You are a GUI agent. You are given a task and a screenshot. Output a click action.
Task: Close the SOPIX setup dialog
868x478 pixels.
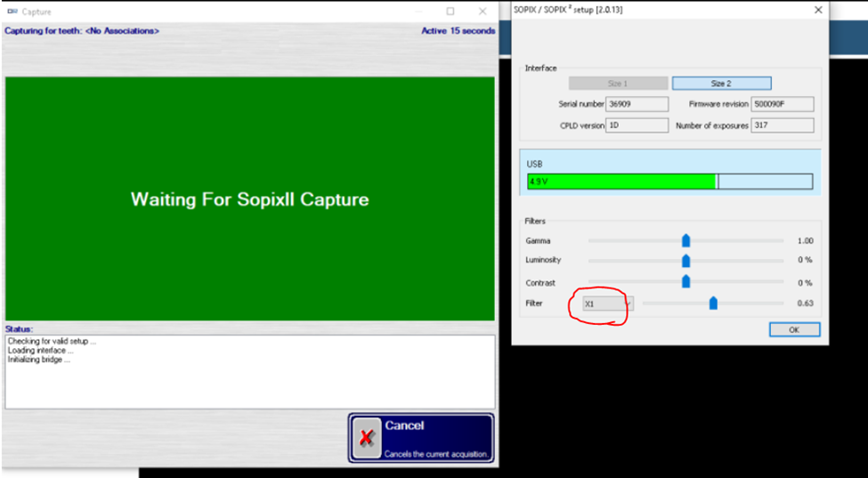pyautogui.click(x=818, y=10)
